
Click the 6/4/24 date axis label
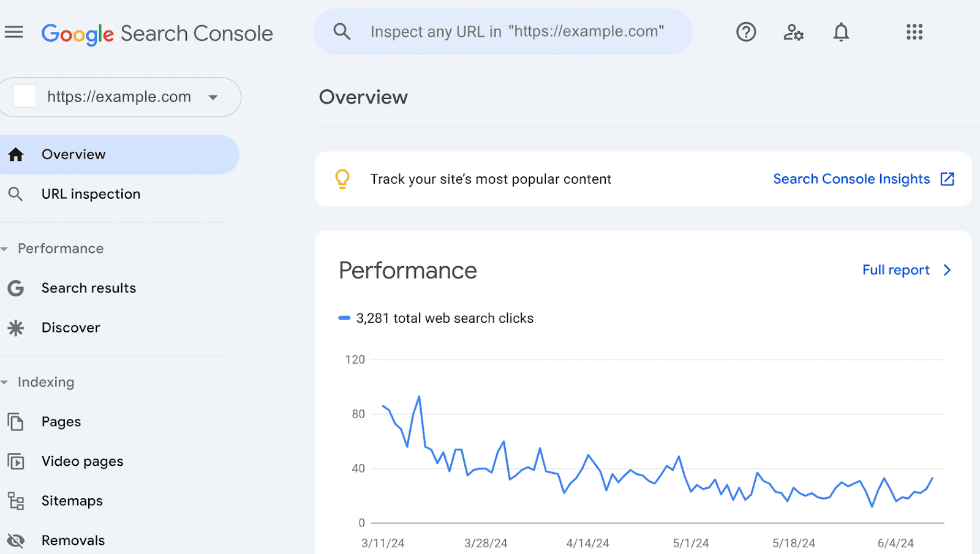tap(895, 543)
